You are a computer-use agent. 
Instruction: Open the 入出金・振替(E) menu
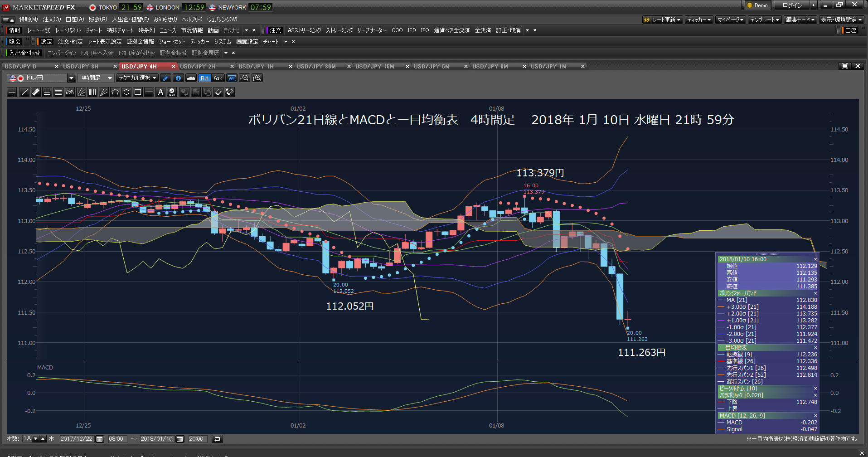point(131,19)
